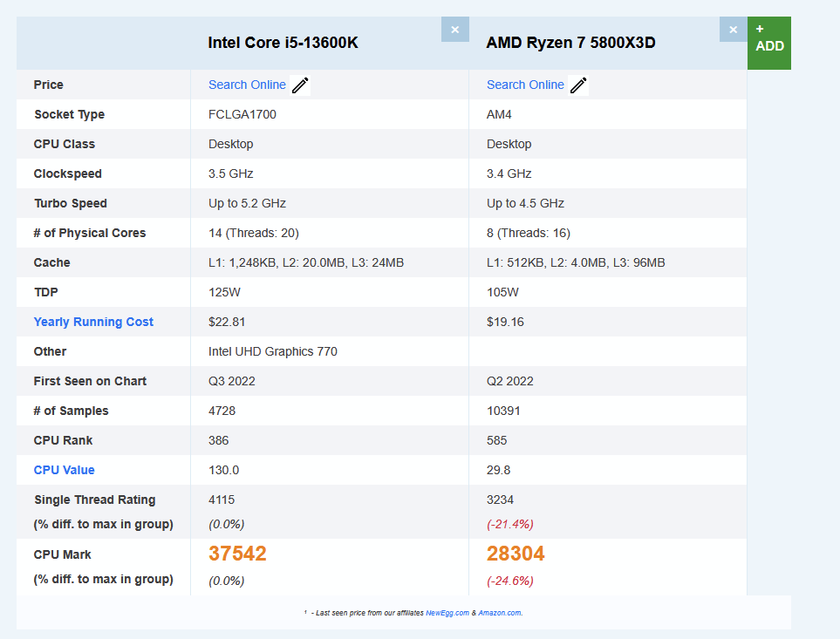
Task: Select the AMD Ryzen 7 5800X3D heading
Action: coord(570,43)
